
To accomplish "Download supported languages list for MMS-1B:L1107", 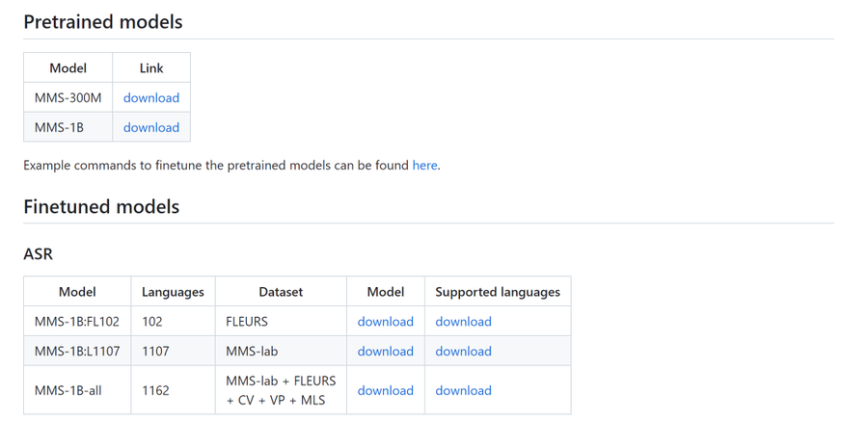I will pyautogui.click(x=463, y=352).
